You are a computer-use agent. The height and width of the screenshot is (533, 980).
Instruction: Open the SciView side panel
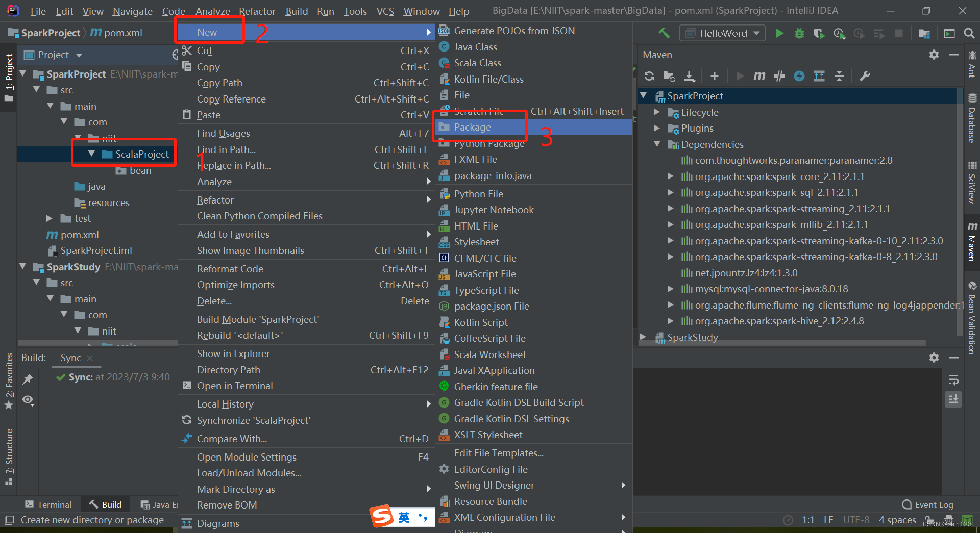tap(972, 183)
